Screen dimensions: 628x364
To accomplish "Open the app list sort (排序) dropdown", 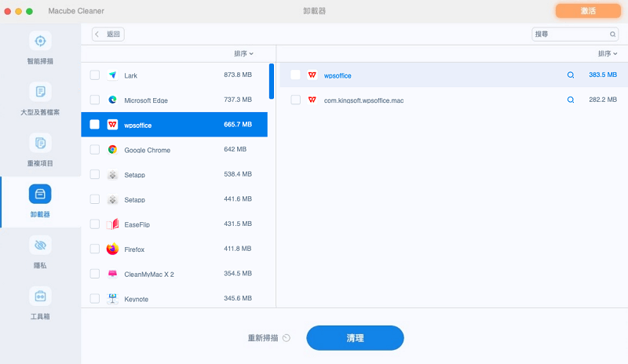I will point(243,53).
